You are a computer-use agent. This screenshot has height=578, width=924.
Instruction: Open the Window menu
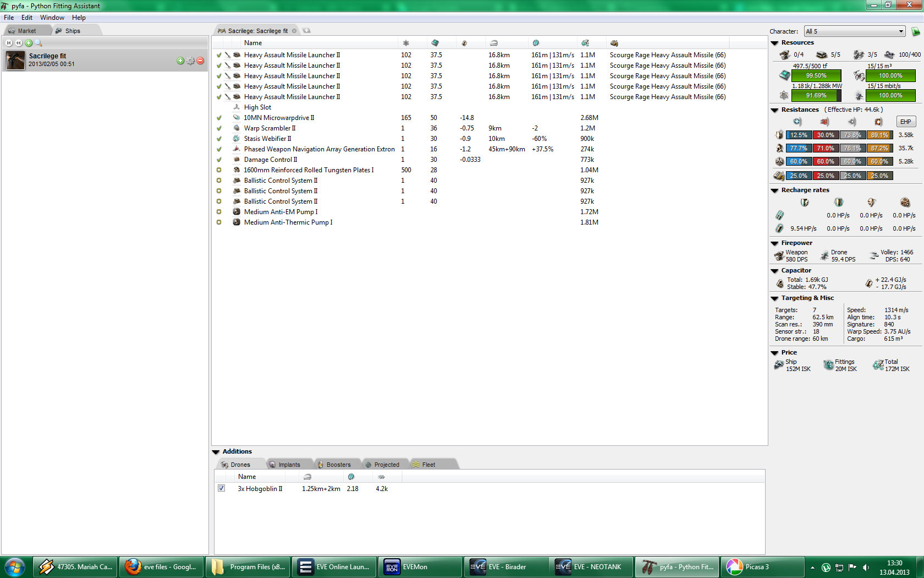pos(52,18)
